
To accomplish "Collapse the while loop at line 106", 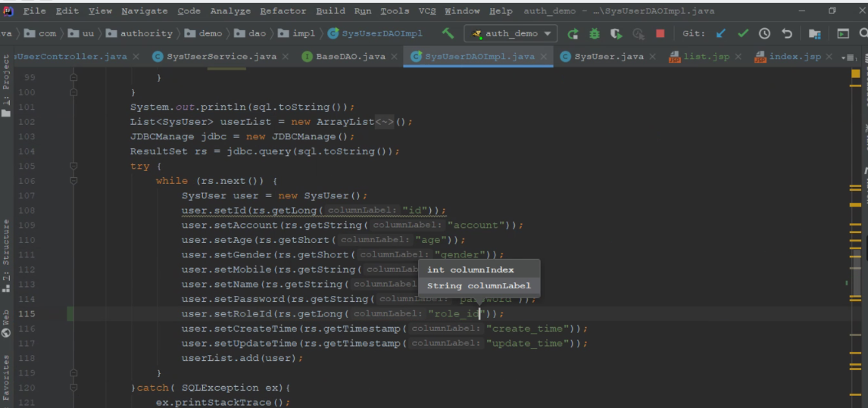I will pyautogui.click(x=73, y=181).
